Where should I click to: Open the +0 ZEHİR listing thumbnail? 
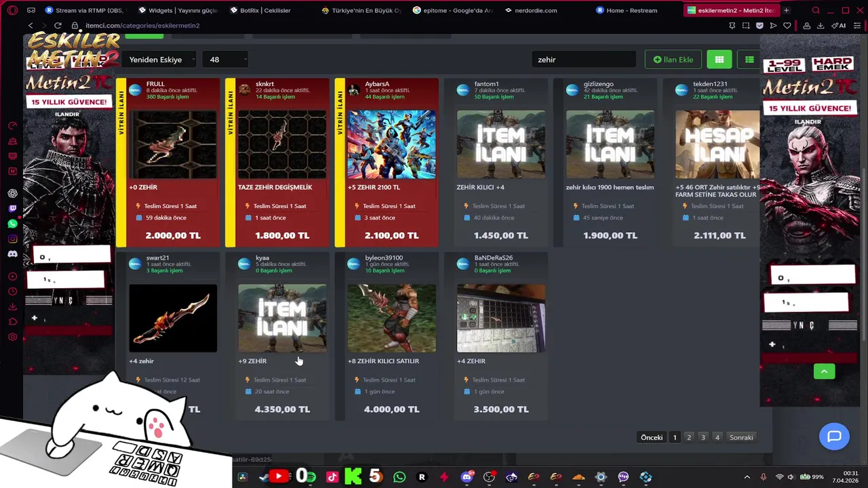[x=173, y=144]
